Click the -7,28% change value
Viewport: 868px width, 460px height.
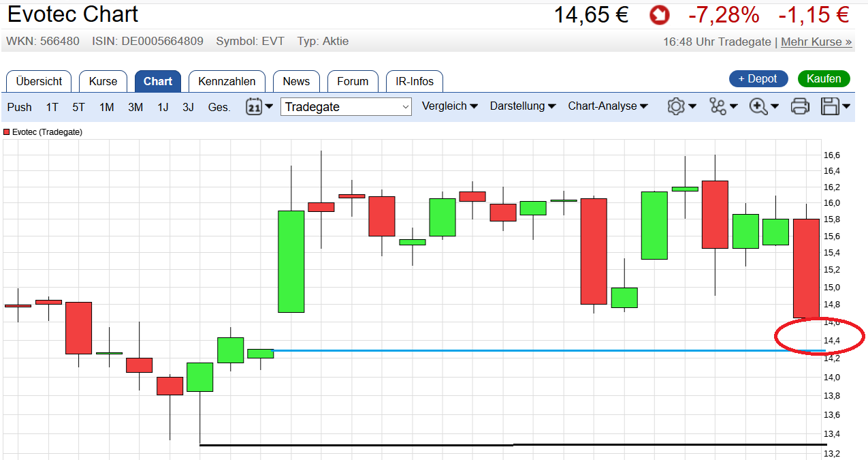click(x=723, y=14)
